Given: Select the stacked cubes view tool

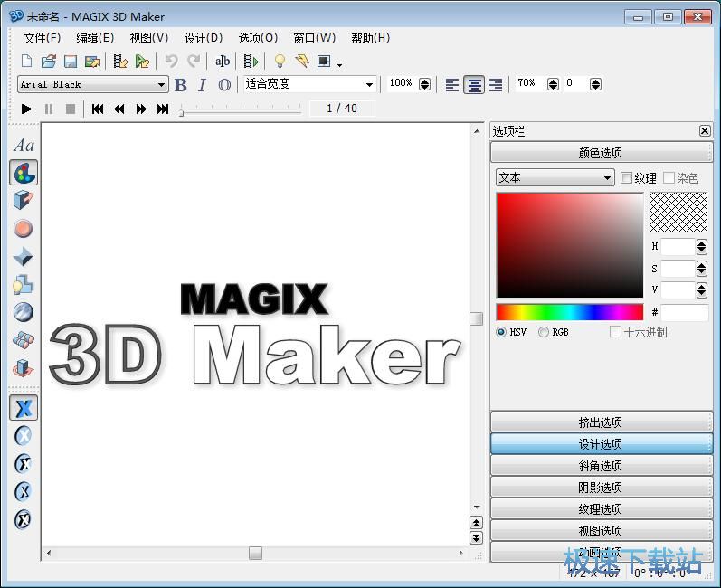Looking at the screenshot, I should (23, 340).
